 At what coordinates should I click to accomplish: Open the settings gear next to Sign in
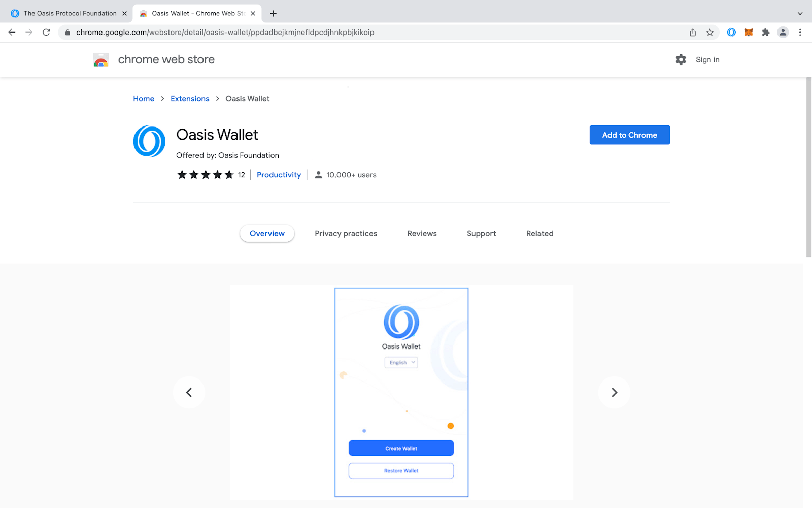681,59
